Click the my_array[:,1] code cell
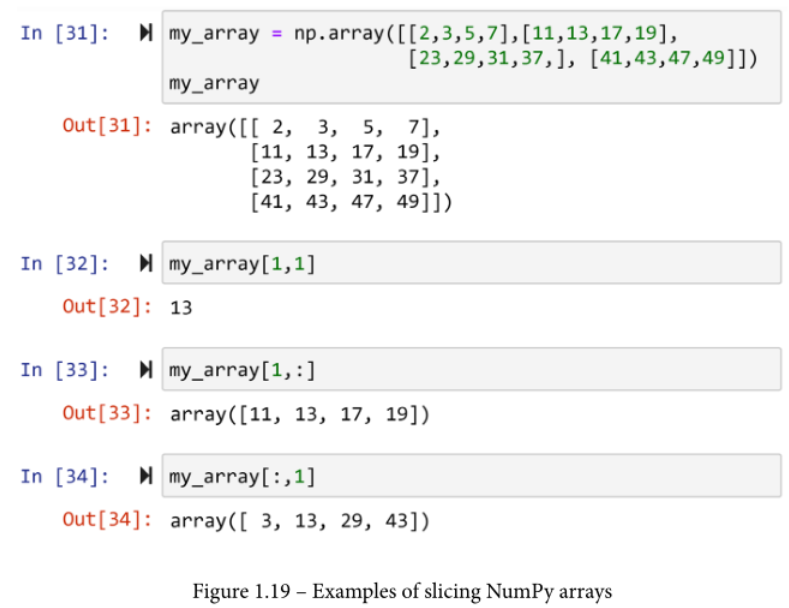The width and height of the screenshot is (789, 608). (471, 476)
